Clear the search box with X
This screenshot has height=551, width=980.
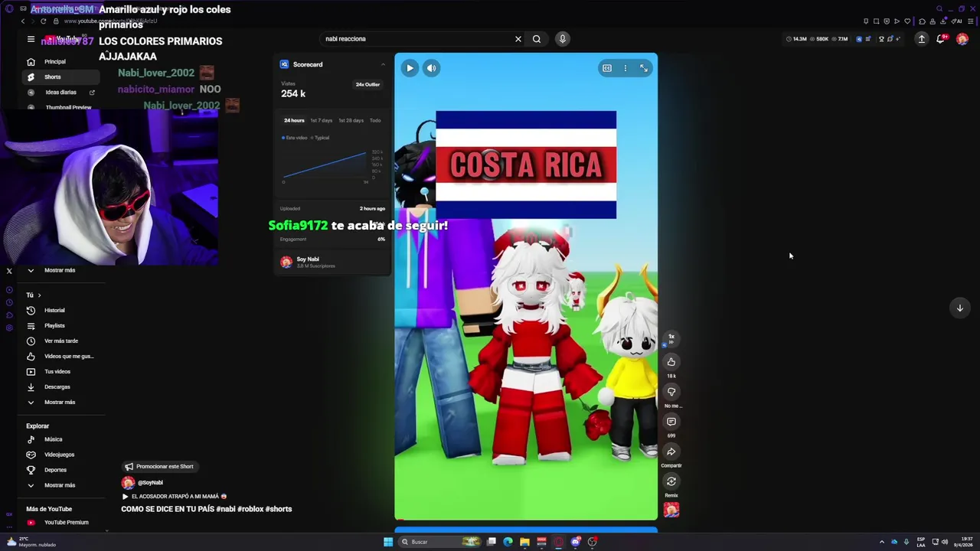(518, 39)
